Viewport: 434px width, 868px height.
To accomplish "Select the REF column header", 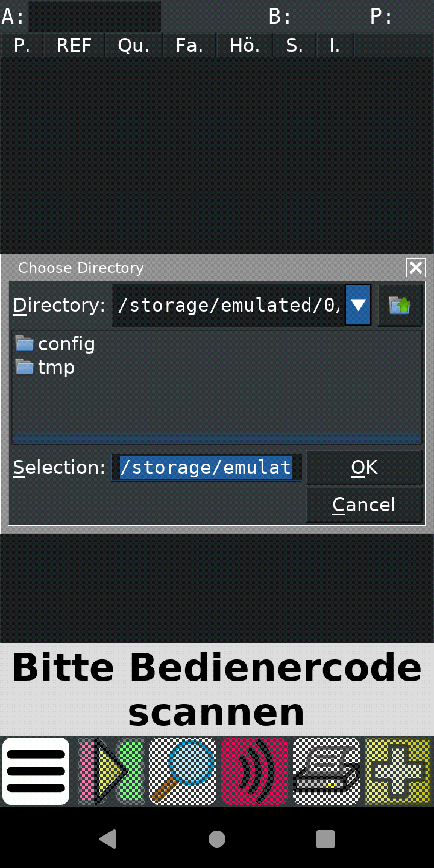I will (74, 46).
